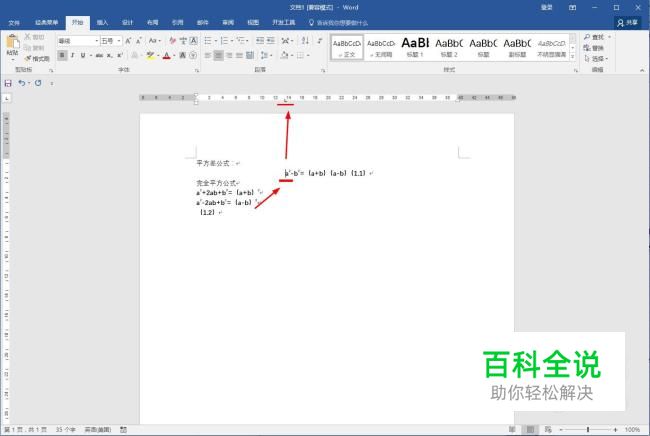The image size is (650, 436).
Task: Open the font name dropdown
Action: 97,41
